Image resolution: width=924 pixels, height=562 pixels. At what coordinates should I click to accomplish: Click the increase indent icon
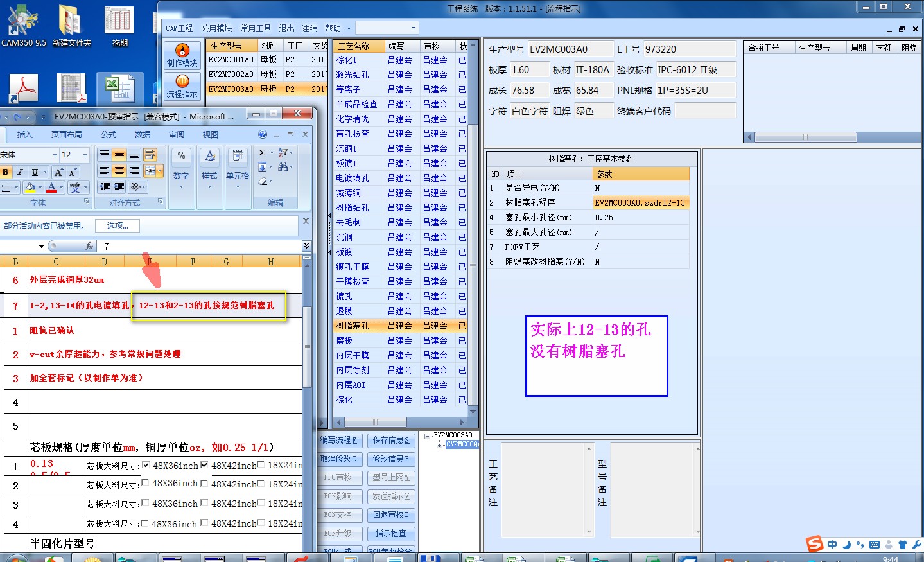tap(119, 187)
